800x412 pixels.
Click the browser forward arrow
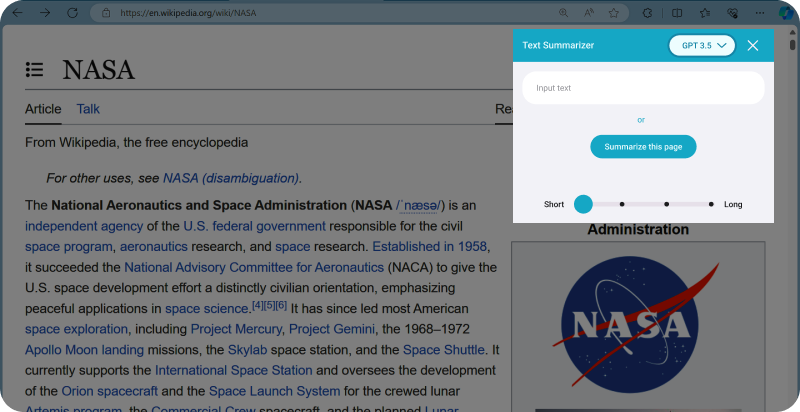[x=45, y=13]
